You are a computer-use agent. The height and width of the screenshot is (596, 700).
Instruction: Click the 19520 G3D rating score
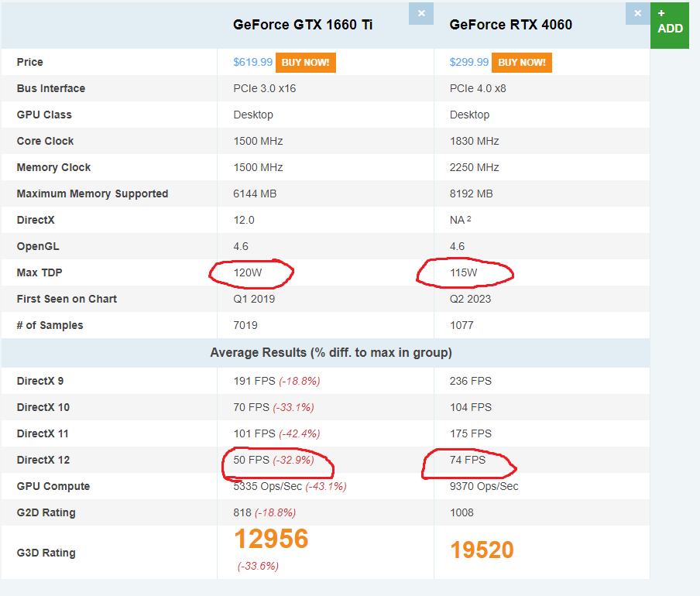click(482, 550)
